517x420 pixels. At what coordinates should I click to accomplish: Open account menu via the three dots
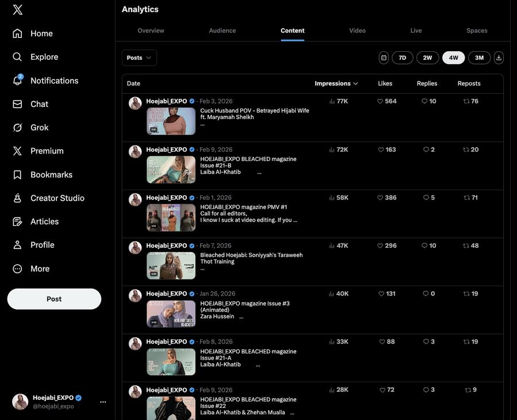coord(103,402)
